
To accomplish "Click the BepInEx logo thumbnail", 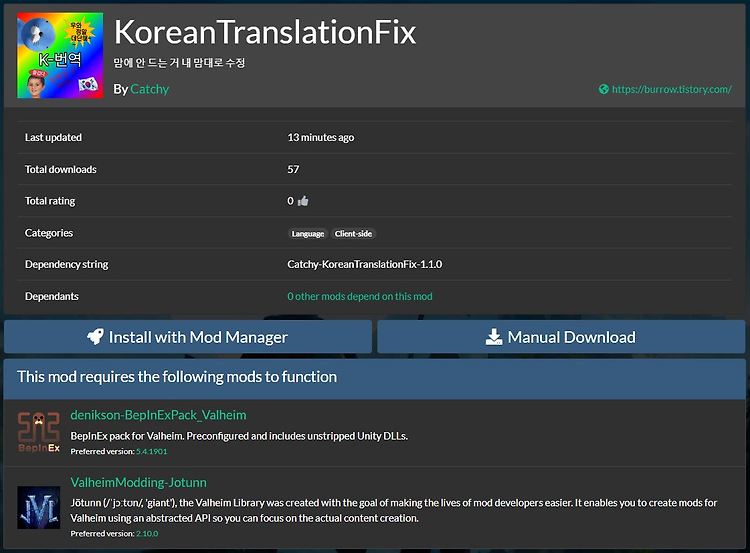I will [39, 432].
